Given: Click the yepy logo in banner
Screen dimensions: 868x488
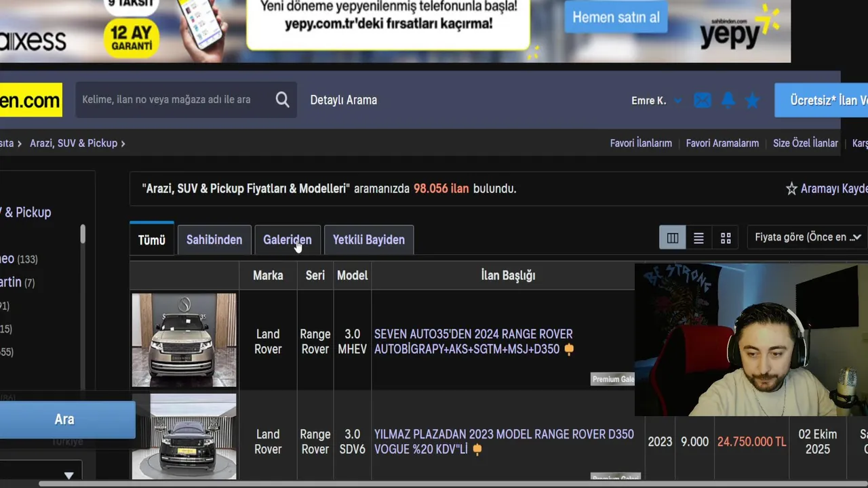Looking at the screenshot, I should point(739,27).
